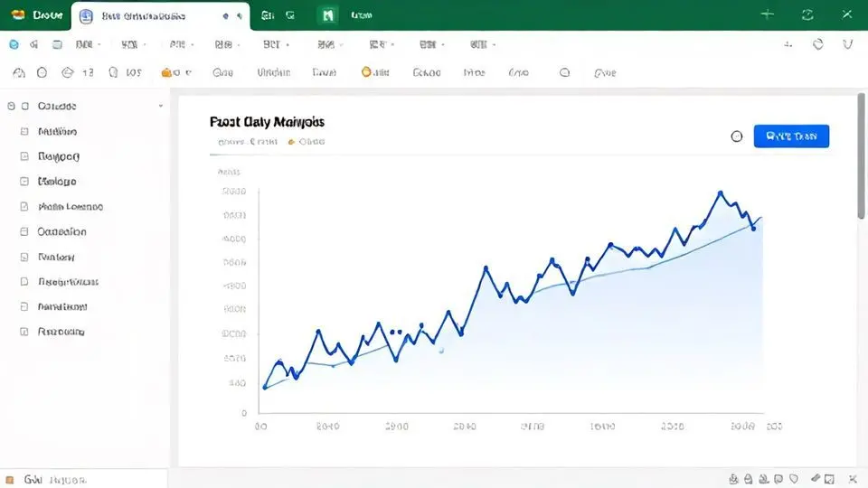868x488 pixels.
Task: Click the orange-dot legend entry under the chart title
Action: click(306, 142)
